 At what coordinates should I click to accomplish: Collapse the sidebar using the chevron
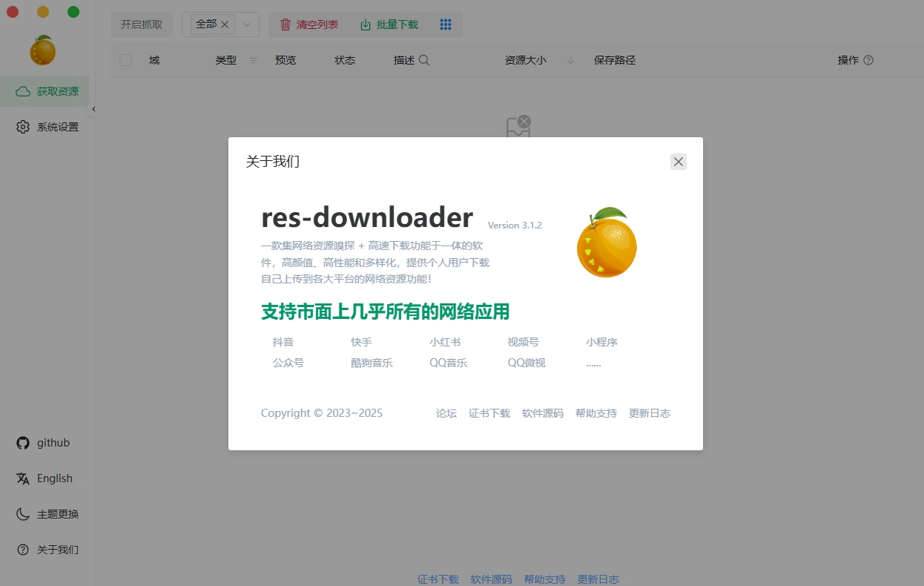94,108
